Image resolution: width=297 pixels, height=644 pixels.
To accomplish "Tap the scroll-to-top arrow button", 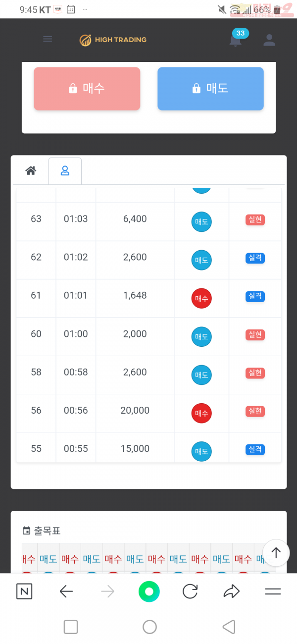I will (276, 553).
